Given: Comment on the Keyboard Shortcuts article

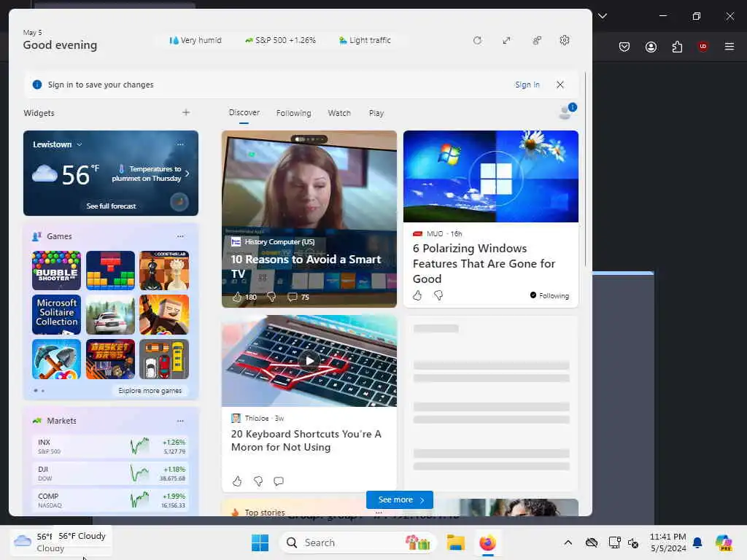Looking at the screenshot, I should click(x=279, y=481).
